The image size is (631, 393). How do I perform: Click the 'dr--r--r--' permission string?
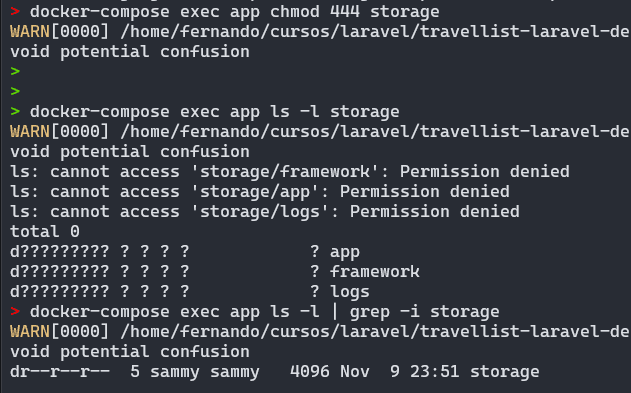[x=60, y=372]
